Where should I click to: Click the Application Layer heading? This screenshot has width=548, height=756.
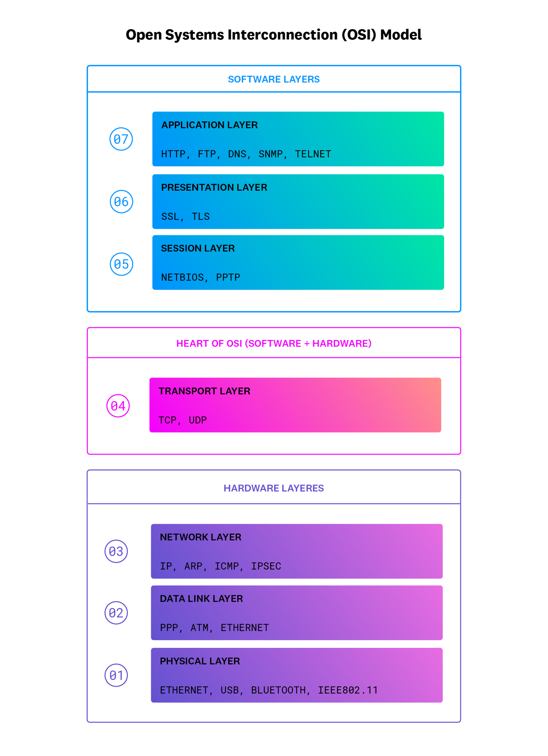(x=210, y=125)
